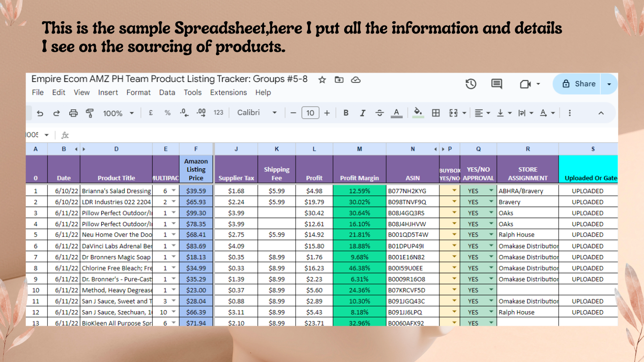Click the fx formula icon

pos(65,135)
